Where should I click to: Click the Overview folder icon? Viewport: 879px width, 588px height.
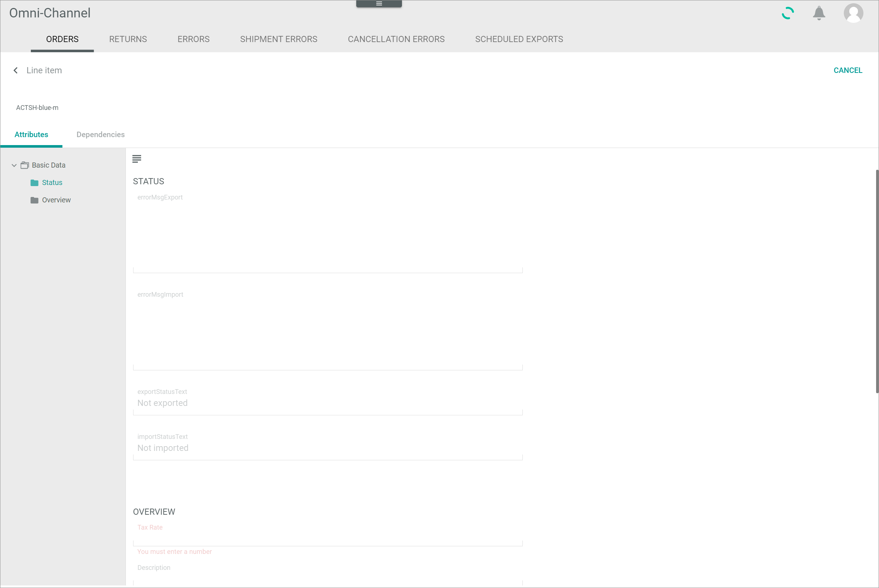click(x=34, y=200)
